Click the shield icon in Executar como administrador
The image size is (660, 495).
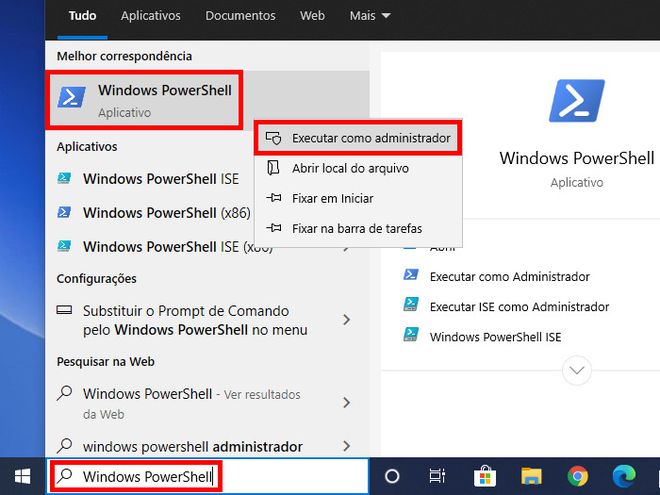pyautogui.click(x=273, y=138)
